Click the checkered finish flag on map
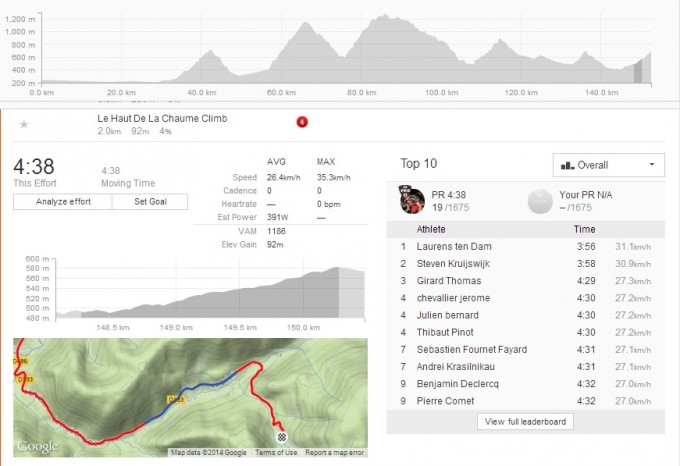The height and width of the screenshot is (466, 680). (281, 437)
